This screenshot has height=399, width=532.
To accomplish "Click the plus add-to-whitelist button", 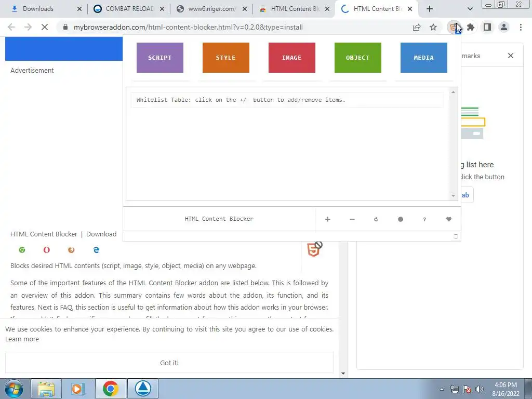I will click(x=328, y=219).
